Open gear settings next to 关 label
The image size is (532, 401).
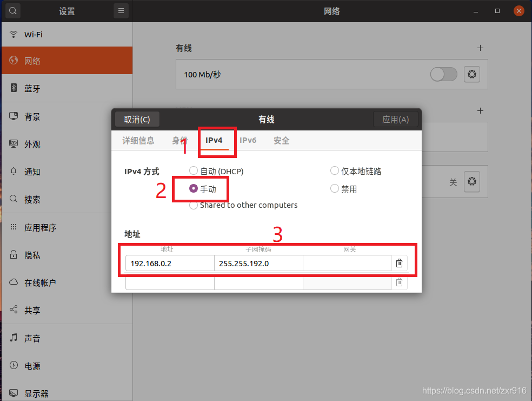tap(471, 181)
